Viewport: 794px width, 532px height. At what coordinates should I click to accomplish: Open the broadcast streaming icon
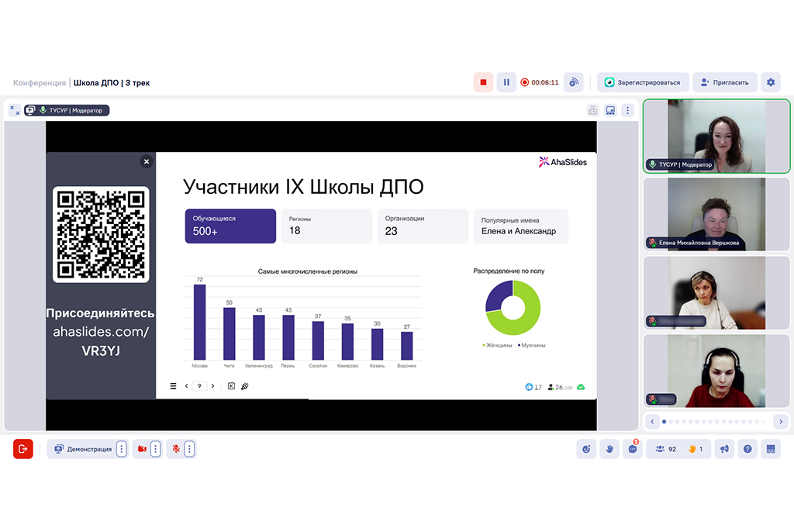pos(574,82)
